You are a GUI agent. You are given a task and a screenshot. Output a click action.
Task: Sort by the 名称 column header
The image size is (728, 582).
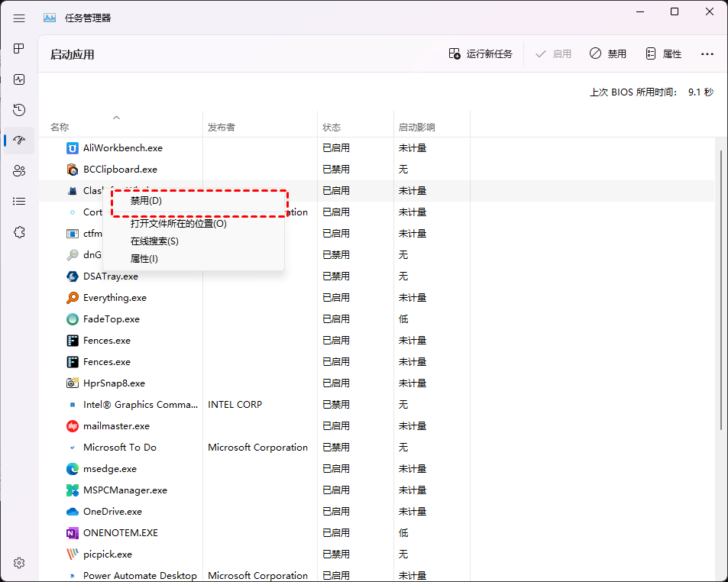(60, 128)
